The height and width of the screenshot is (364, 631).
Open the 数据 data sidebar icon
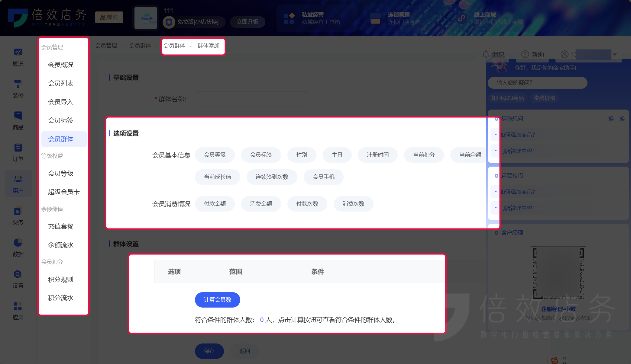18,247
